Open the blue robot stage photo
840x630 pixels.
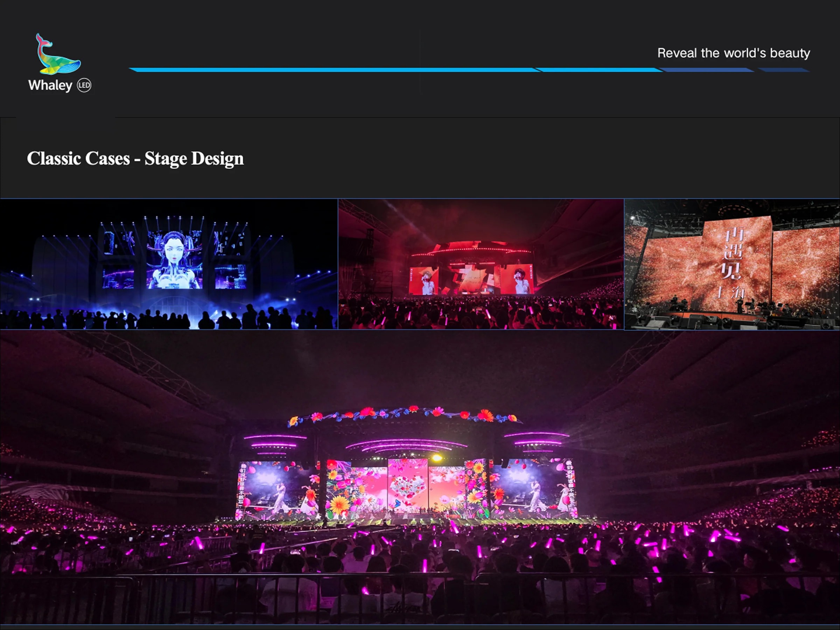pyautogui.click(x=169, y=264)
